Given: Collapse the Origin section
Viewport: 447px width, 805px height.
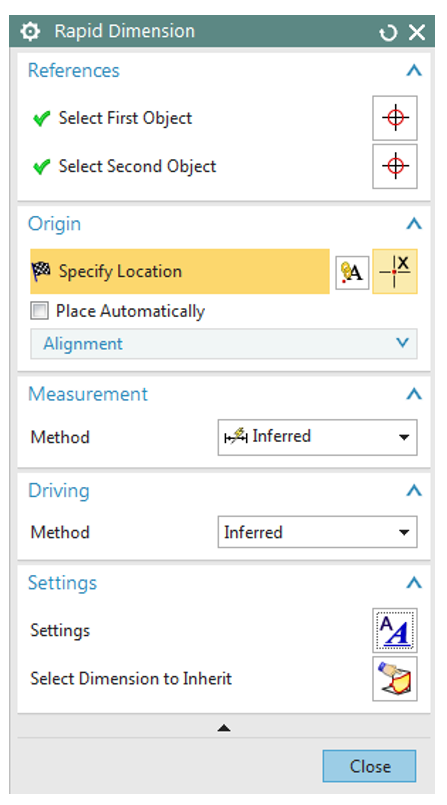Looking at the screenshot, I should click(414, 224).
